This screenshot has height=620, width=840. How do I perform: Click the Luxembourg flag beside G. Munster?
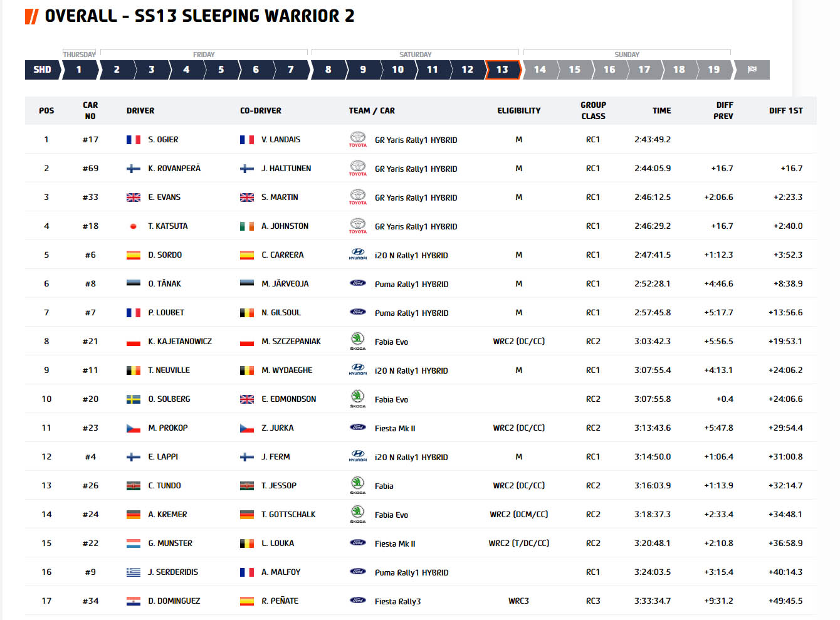(134, 544)
